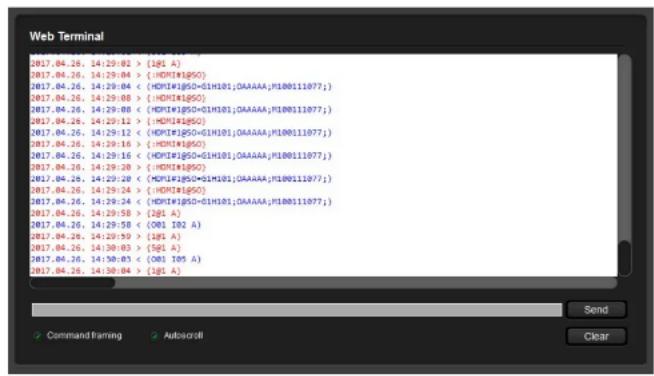Select sent line 14:29:04 {:HDMI#1@SO}
654x376 pixels.
coord(118,75)
